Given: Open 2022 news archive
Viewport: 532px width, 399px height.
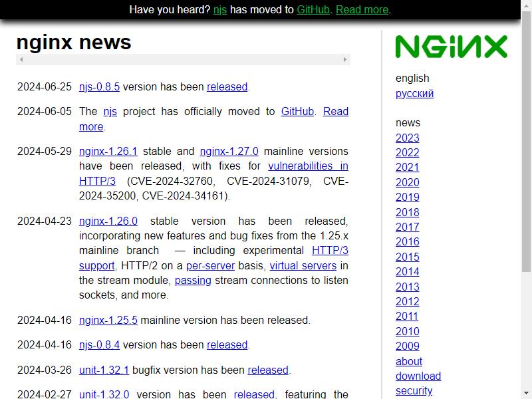Looking at the screenshot, I should tap(407, 152).
